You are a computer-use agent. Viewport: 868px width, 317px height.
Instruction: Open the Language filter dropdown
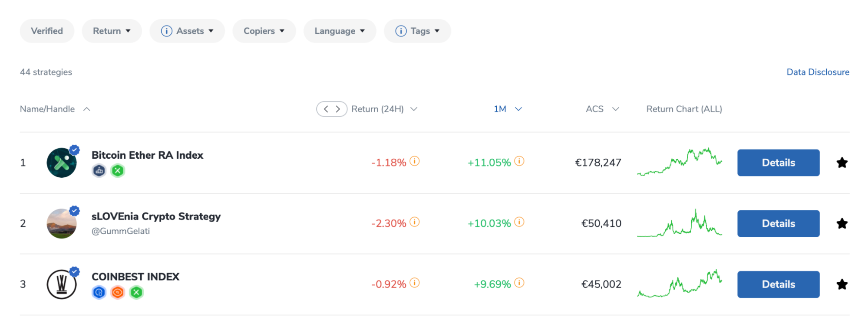coord(340,31)
